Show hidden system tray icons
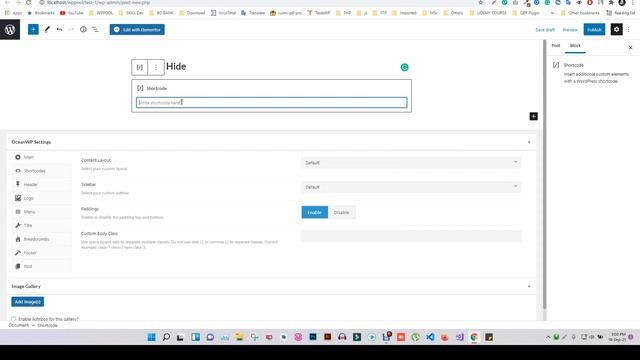 [548, 337]
